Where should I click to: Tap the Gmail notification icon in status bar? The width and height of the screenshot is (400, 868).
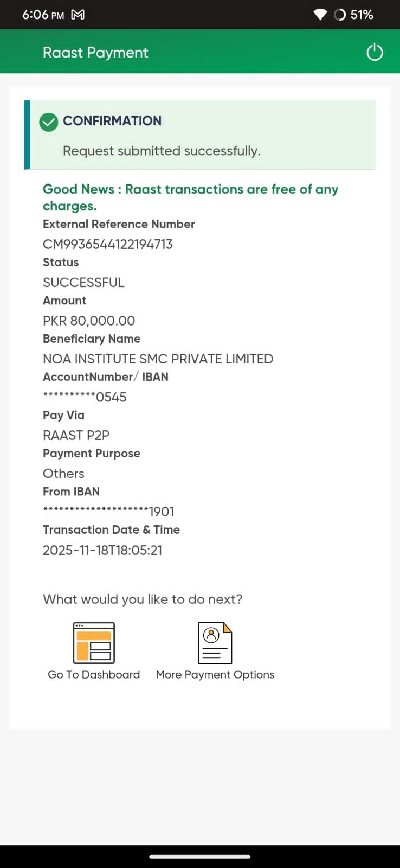click(78, 15)
